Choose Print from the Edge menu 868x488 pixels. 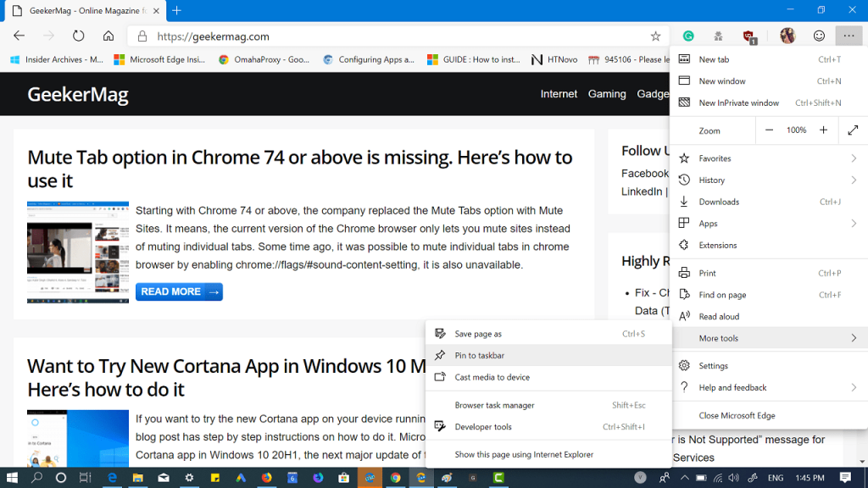pos(769,274)
